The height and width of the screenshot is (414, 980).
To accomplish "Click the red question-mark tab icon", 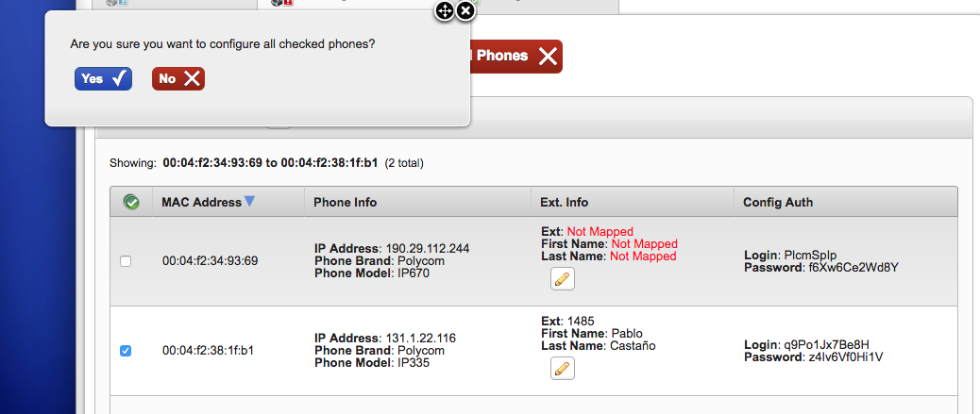I will [x=278, y=3].
